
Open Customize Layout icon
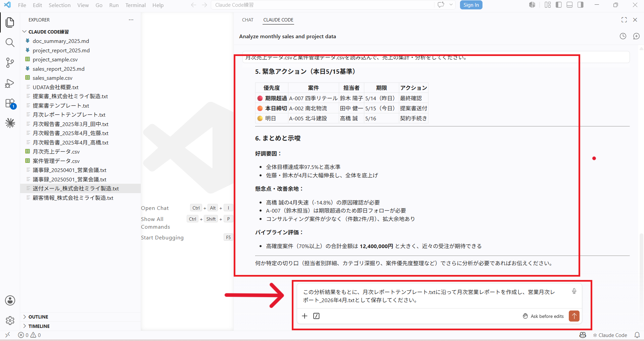[548, 5]
